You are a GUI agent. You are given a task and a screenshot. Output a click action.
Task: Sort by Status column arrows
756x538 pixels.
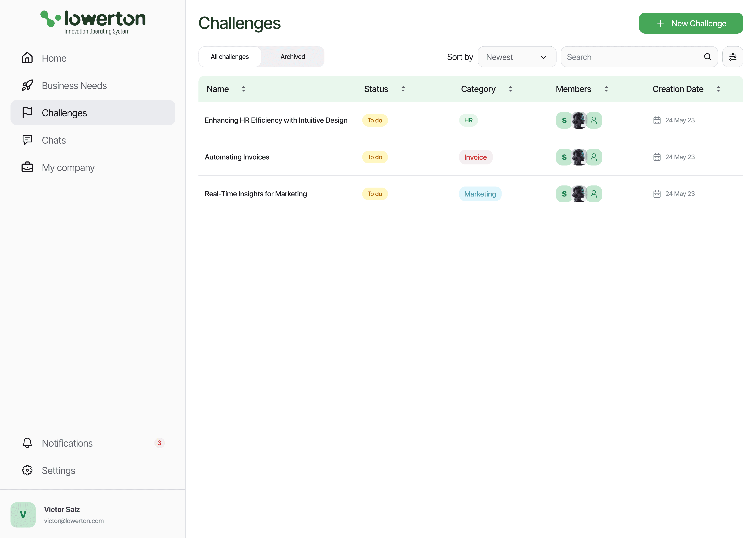tap(403, 89)
